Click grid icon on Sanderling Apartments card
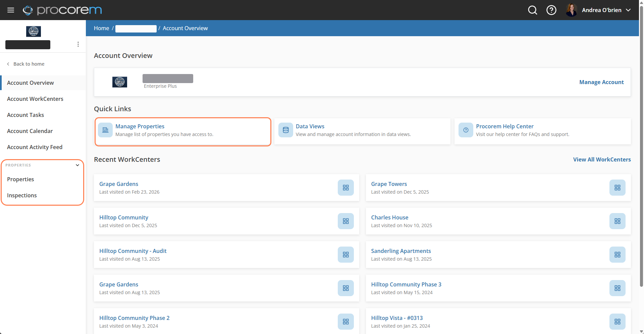The width and height of the screenshot is (644, 334). [x=618, y=255]
